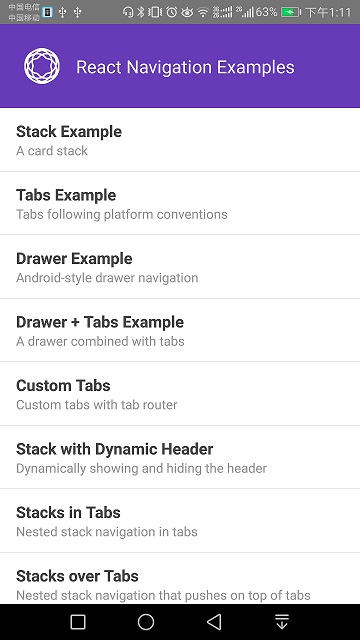Select Stacks in Tabs example
This screenshot has width=360, height=640.
(180, 521)
